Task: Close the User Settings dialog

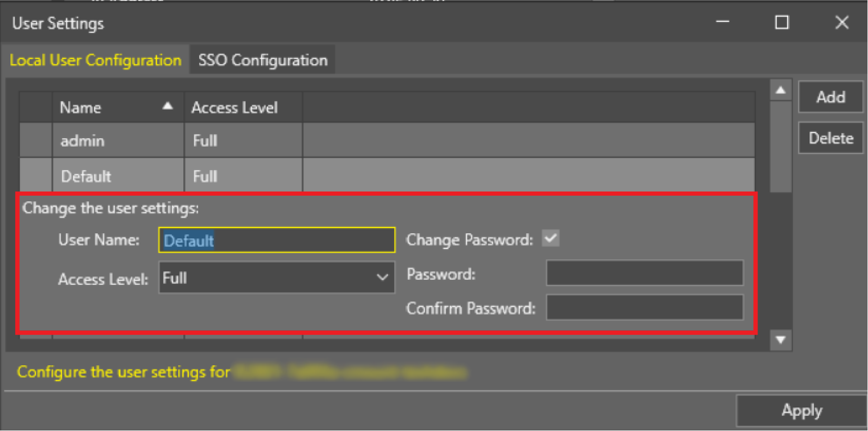Action: pos(841,22)
